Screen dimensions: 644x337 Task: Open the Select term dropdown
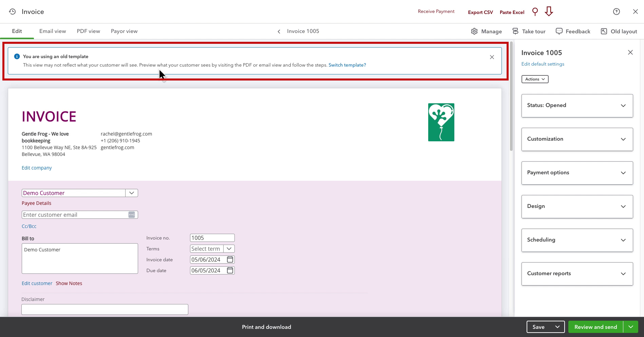coord(229,249)
